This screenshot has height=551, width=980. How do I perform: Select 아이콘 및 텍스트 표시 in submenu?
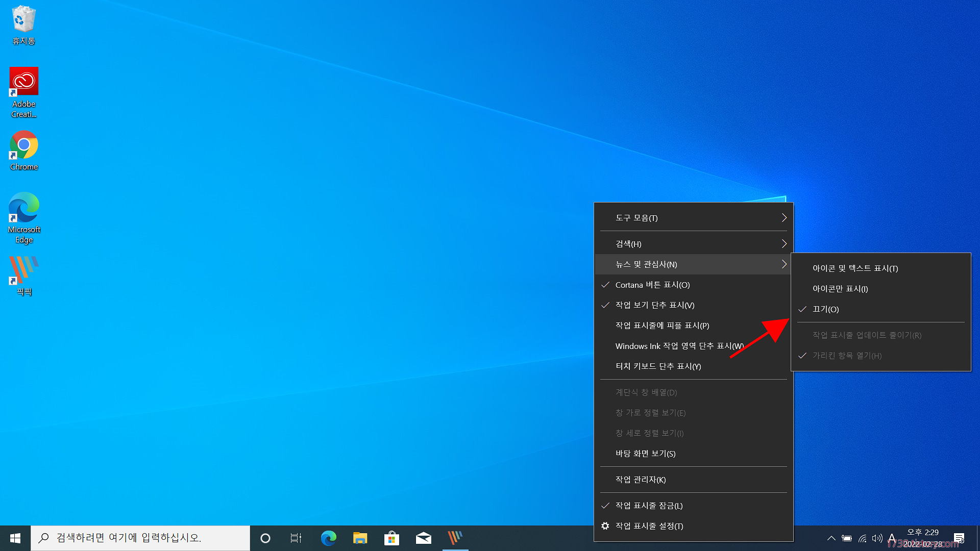point(855,268)
